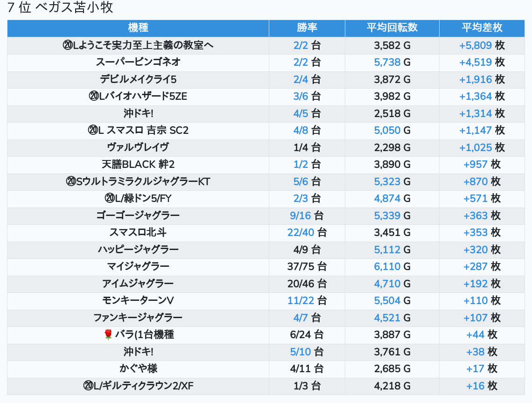Click the マイジャグラー cell
Image resolution: width=532 pixels, height=403 pixels.
138,267
